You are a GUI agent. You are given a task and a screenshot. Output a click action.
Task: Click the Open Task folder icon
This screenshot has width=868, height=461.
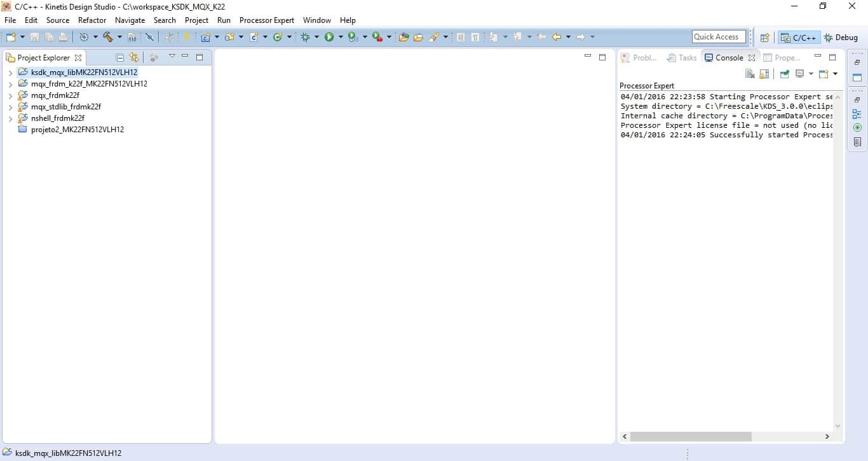tap(418, 37)
